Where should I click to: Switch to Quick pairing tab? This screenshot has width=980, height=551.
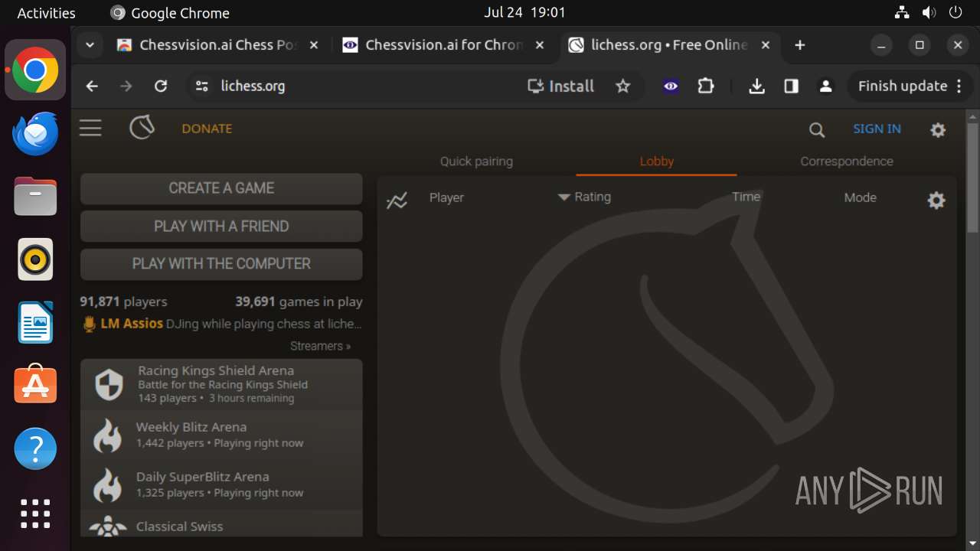point(476,161)
